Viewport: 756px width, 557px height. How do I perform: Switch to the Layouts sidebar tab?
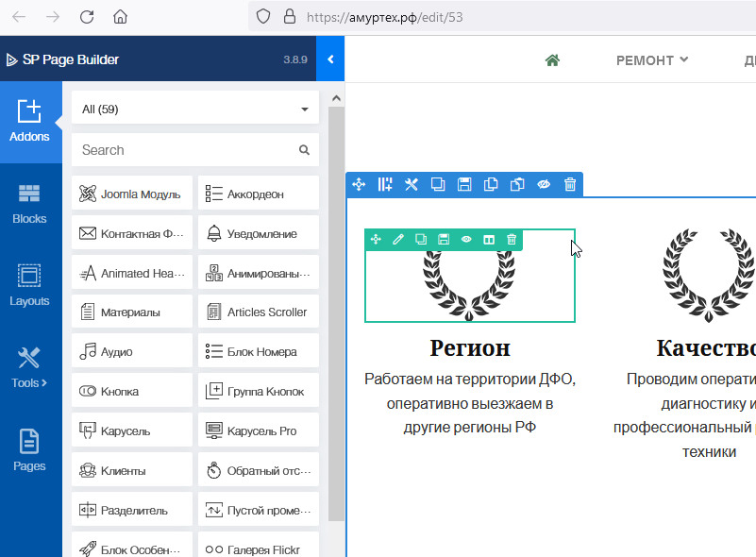[x=30, y=285]
